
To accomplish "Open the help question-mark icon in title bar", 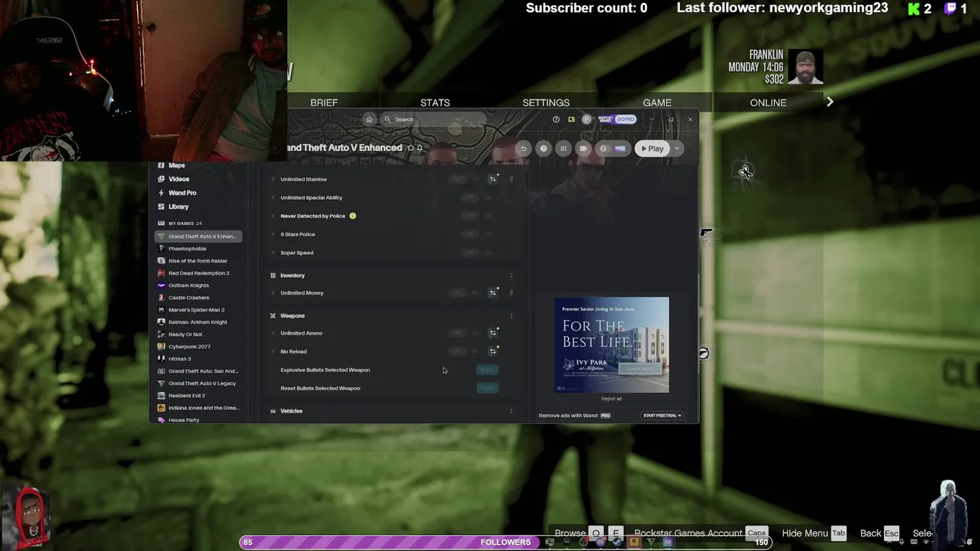I will click(556, 119).
